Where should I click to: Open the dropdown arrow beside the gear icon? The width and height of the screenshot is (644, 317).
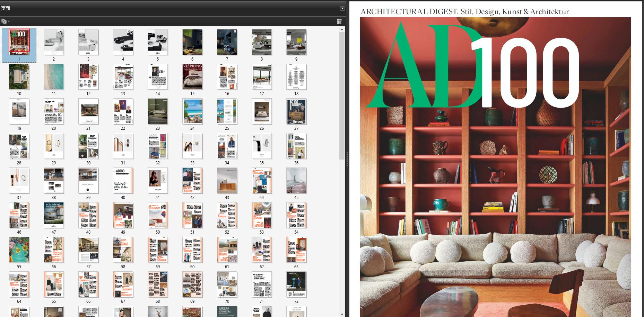[x=9, y=21]
